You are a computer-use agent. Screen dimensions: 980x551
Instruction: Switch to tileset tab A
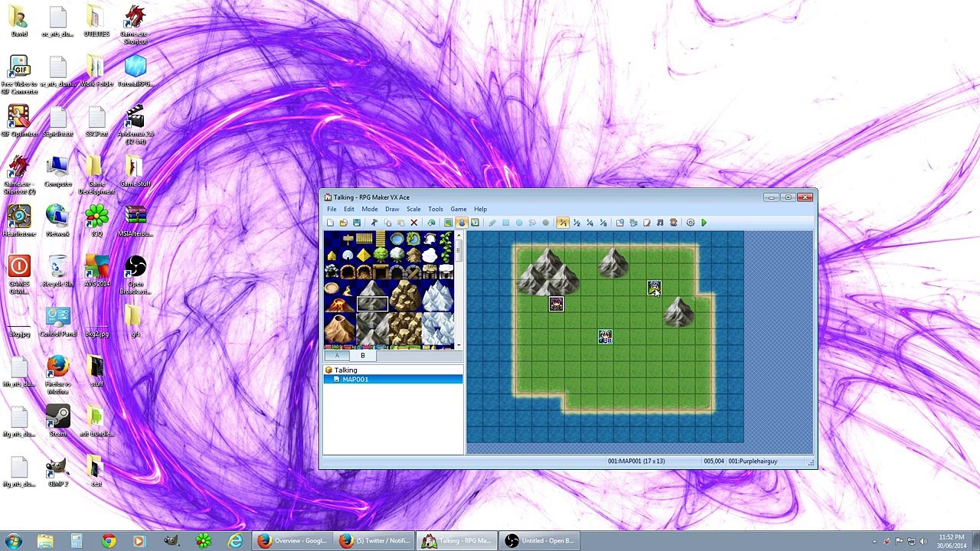coord(337,356)
